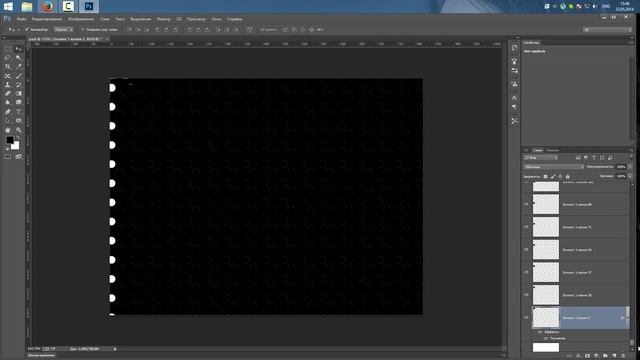Select the Healing Brush tool
The width and height of the screenshot is (640, 360).
coord(7,76)
